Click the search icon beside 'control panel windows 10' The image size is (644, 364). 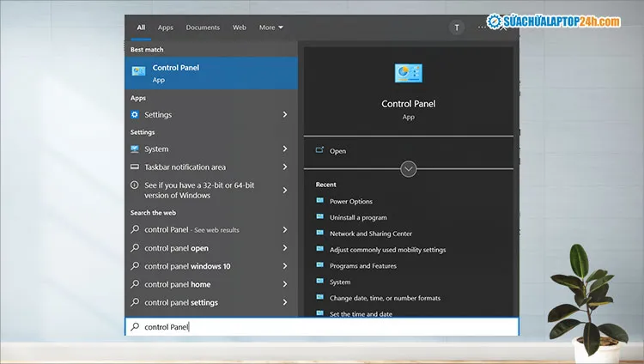tap(135, 266)
